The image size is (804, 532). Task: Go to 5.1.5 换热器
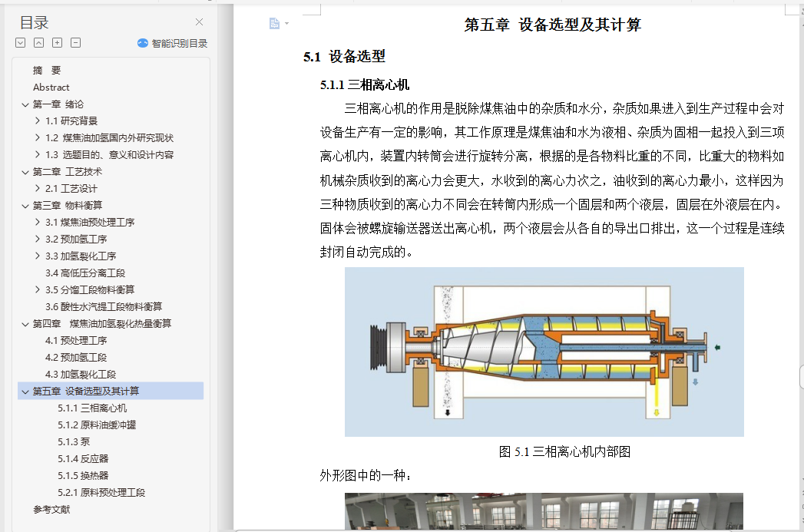pyautogui.click(x=83, y=476)
